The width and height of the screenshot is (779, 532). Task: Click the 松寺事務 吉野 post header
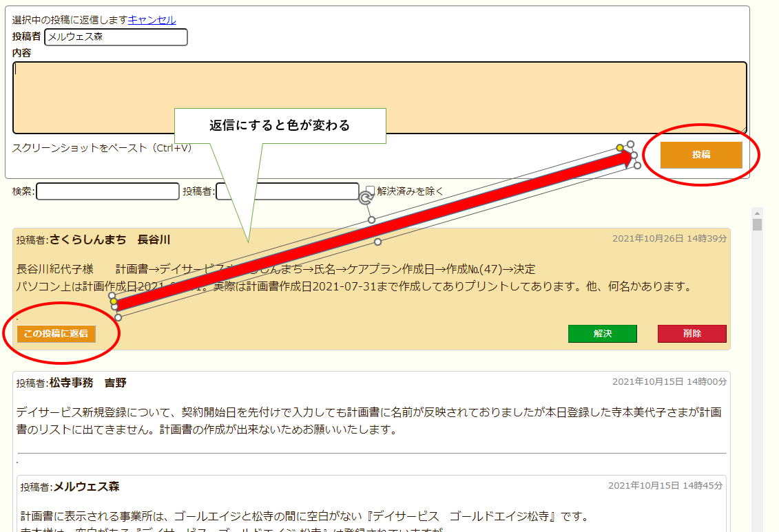tap(87, 383)
